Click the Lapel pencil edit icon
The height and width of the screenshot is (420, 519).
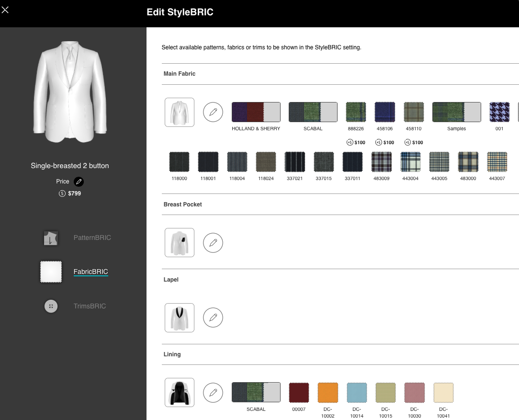point(213,318)
